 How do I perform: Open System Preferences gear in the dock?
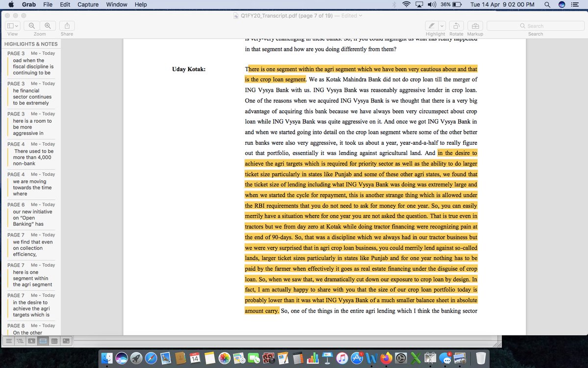click(x=401, y=358)
